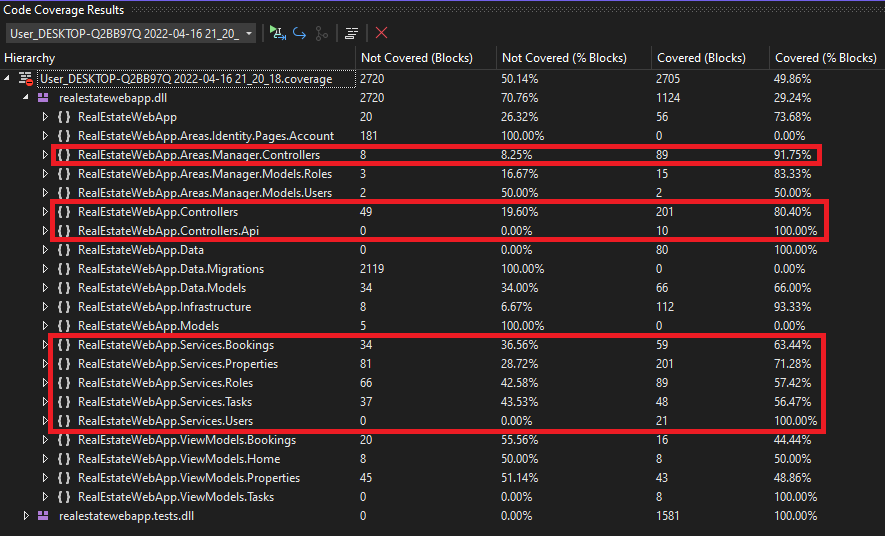This screenshot has width=885, height=536.
Task: Click the braces icon of RealEstateWebApp.Models
Action: pyautogui.click(x=64, y=326)
